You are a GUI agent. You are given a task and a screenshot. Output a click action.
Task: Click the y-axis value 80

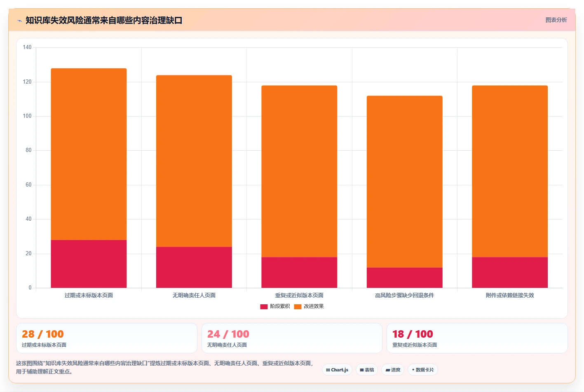pyautogui.click(x=28, y=150)
